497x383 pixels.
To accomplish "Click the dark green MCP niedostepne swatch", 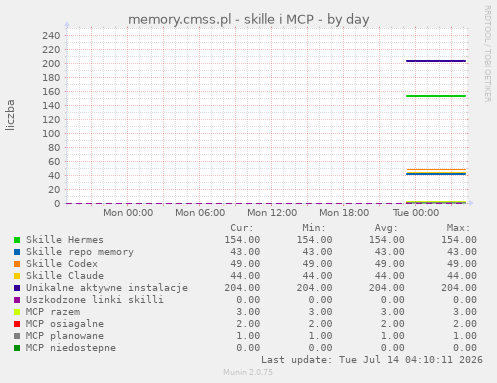I will 17,348.
